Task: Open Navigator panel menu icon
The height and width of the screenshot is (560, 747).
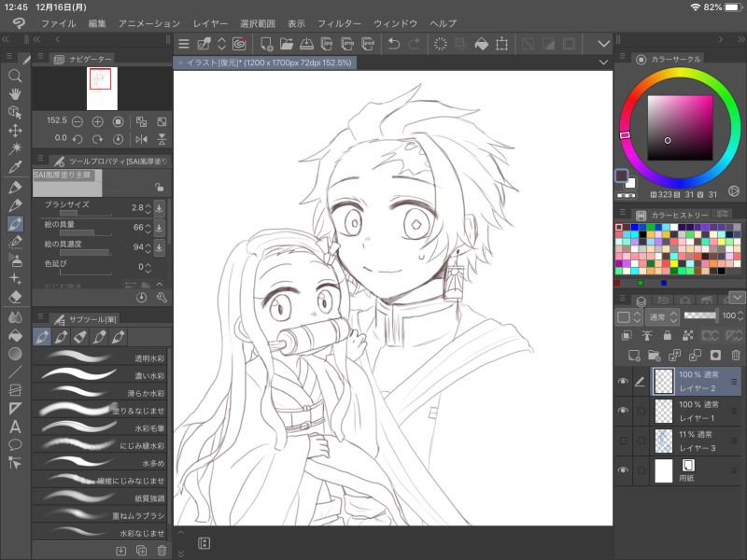Action: click(x=40, y=57)
